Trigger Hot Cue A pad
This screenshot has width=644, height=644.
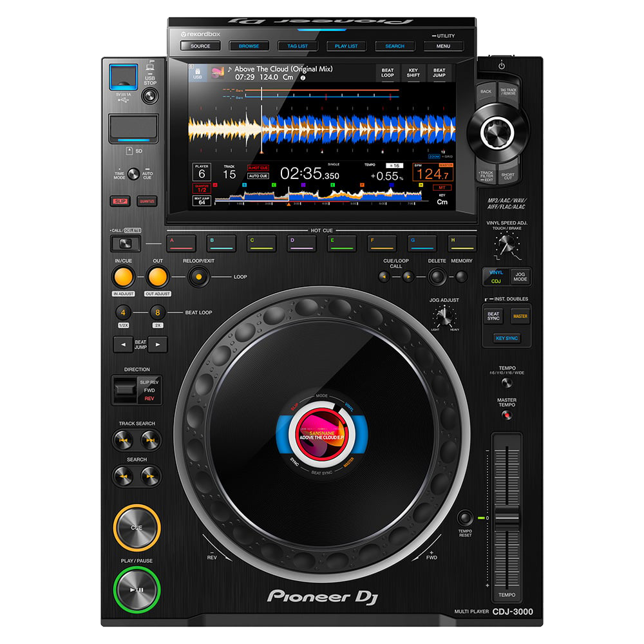click(x=181, y=243)
